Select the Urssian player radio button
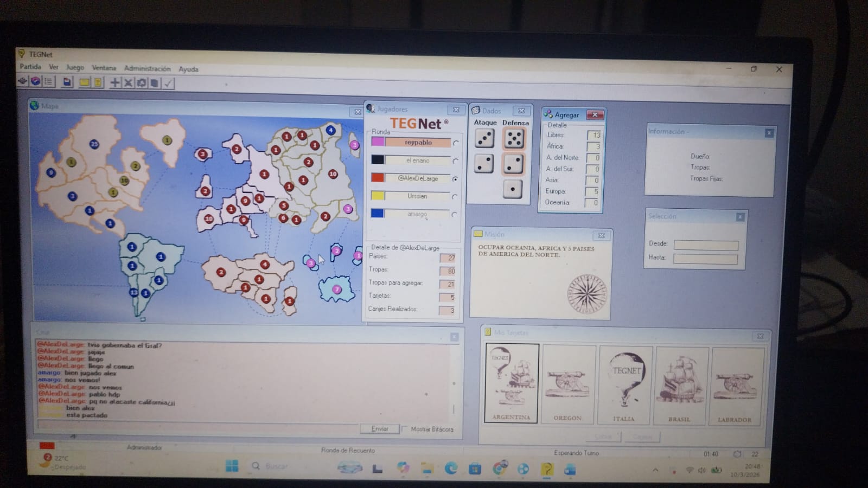The height and width of the screenshot is (488, 868). pos(455,197)
